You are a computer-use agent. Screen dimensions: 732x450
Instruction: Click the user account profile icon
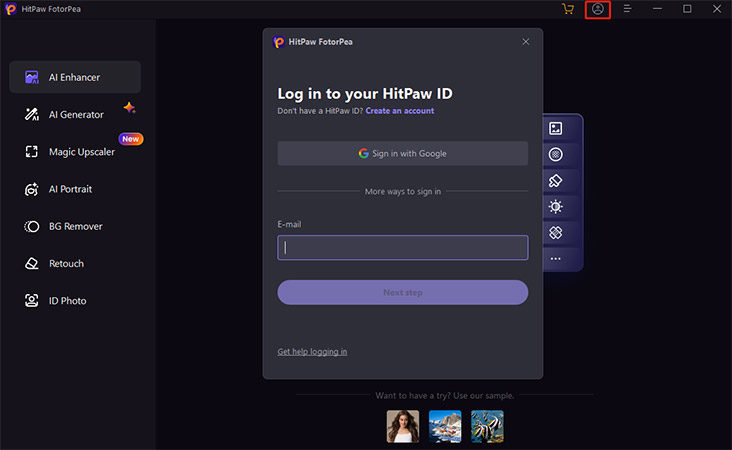click(598, 9)
